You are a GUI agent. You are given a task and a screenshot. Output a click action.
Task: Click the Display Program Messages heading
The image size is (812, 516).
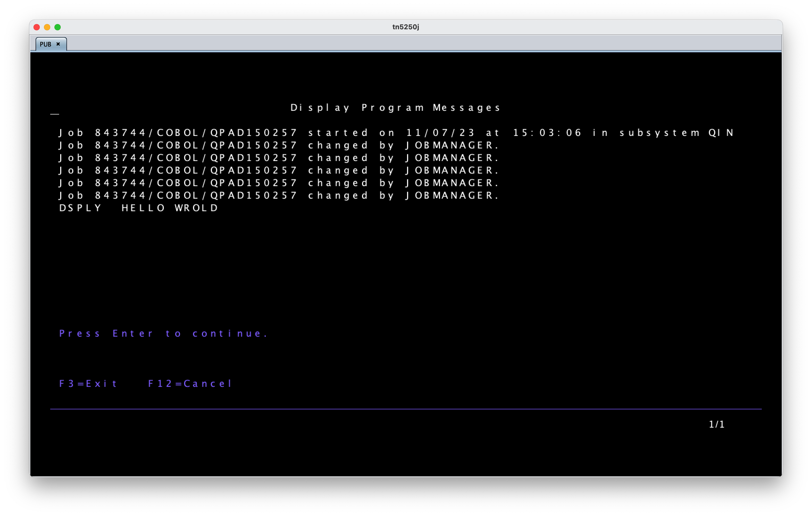coord(395,107)
